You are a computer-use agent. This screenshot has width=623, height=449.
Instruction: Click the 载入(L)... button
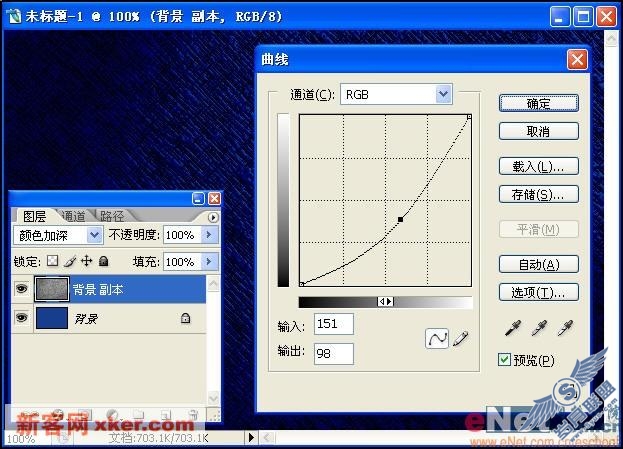click(538, 166)
